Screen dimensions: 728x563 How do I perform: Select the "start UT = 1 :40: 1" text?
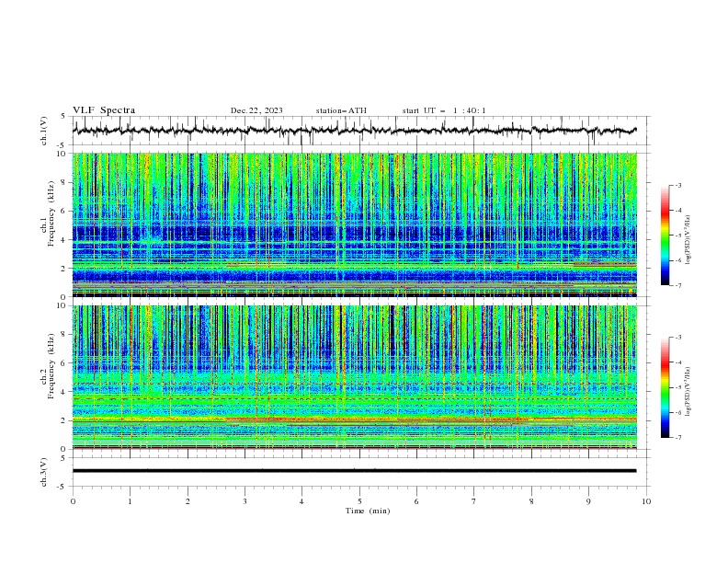point(444,110)
